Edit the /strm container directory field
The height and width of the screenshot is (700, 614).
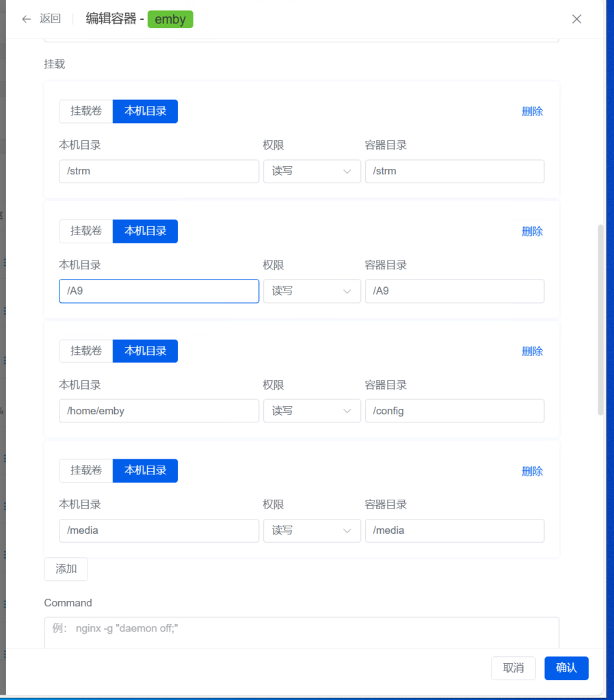click(x=455, y=172)
